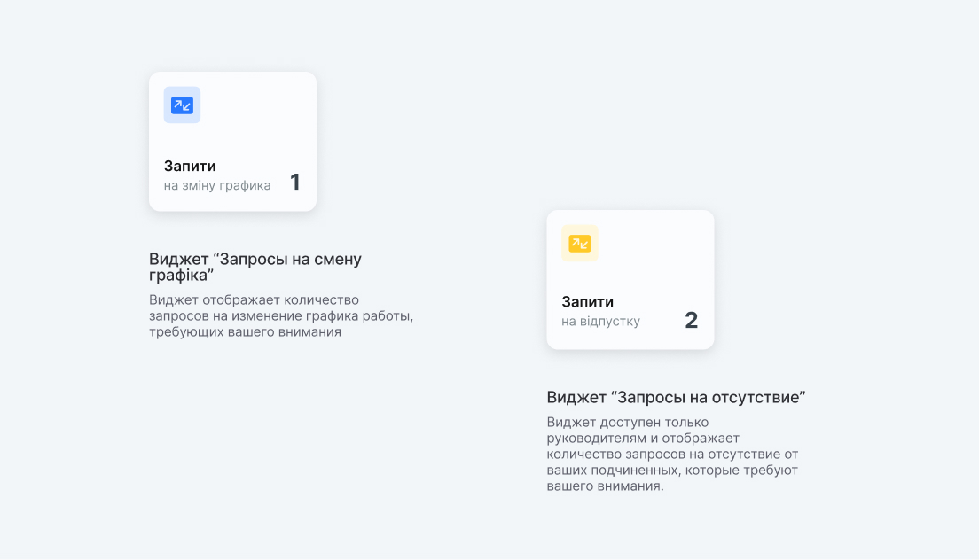Click the 'на відпустку' subtitle
Image resolution: width=979 pixels, height=560 pixels.
coord(600,322)
